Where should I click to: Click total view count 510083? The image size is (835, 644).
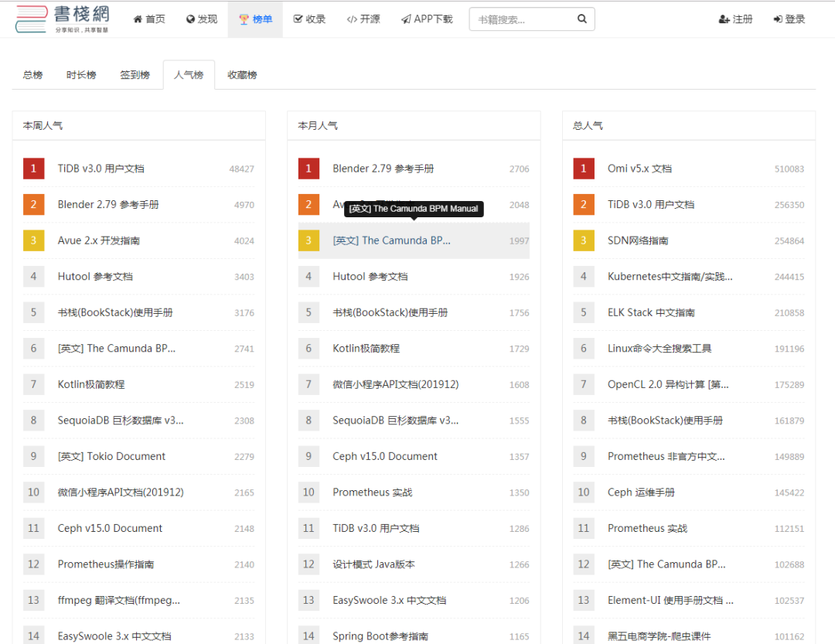[789, 169]
